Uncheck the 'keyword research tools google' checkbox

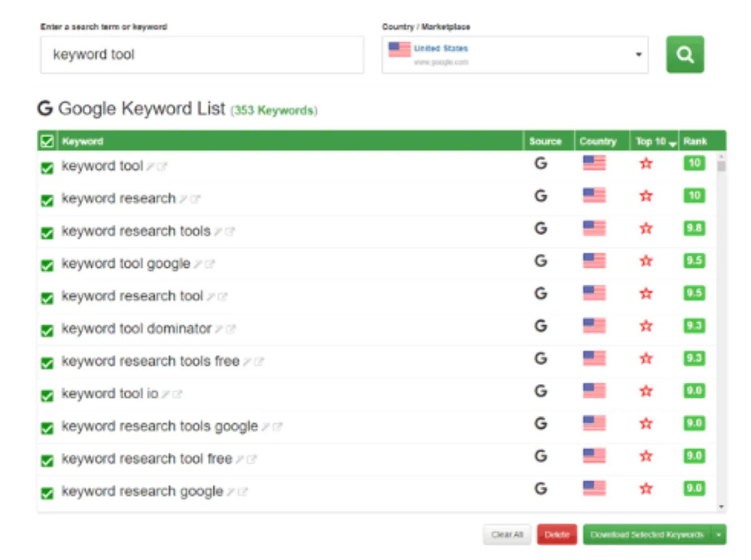click(x=47, y=429)
